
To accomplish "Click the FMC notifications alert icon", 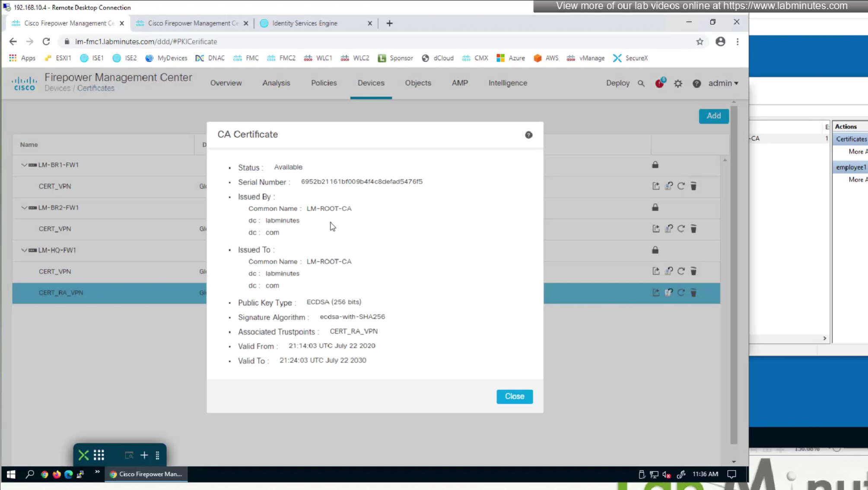I will 659,83.
